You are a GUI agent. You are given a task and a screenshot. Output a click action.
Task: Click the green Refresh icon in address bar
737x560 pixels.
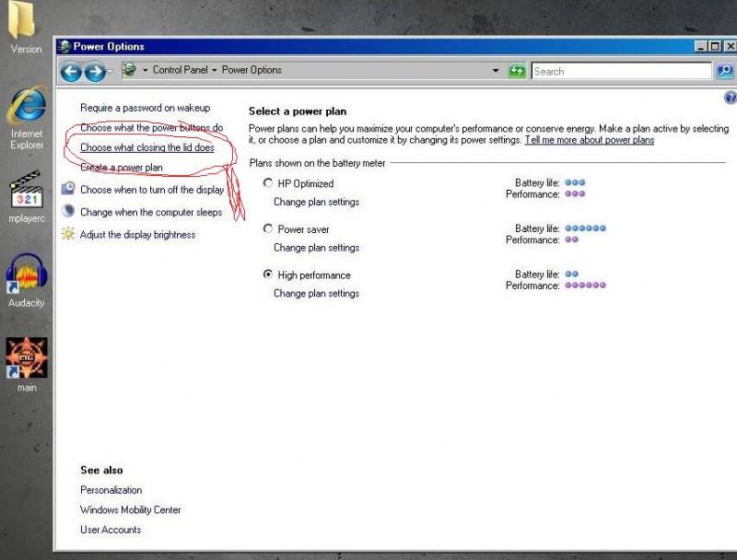coord(517,71)
